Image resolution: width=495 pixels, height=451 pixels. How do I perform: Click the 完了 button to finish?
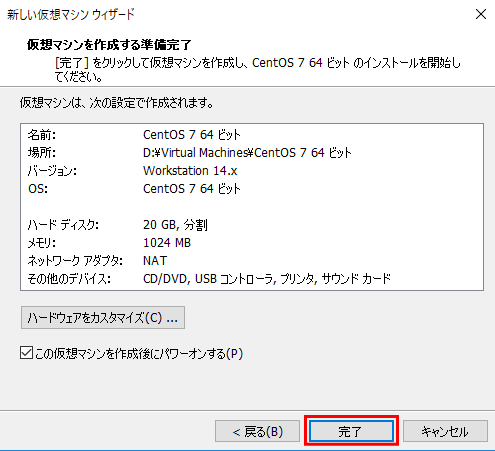point(351,432)
